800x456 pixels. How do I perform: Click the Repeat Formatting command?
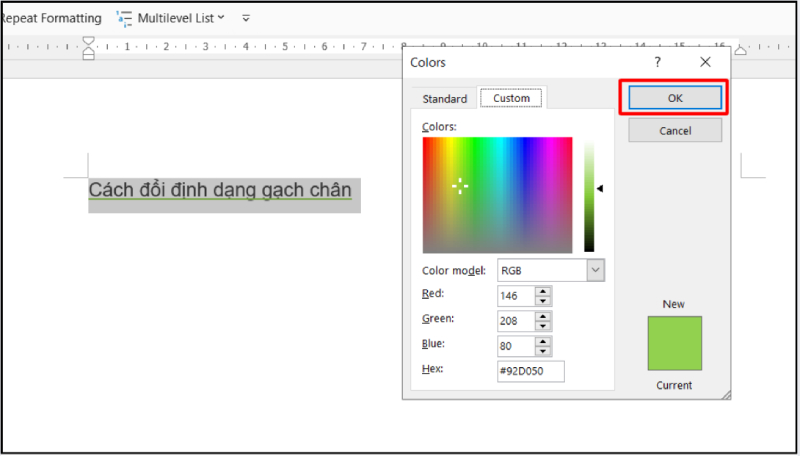point(50,18)
